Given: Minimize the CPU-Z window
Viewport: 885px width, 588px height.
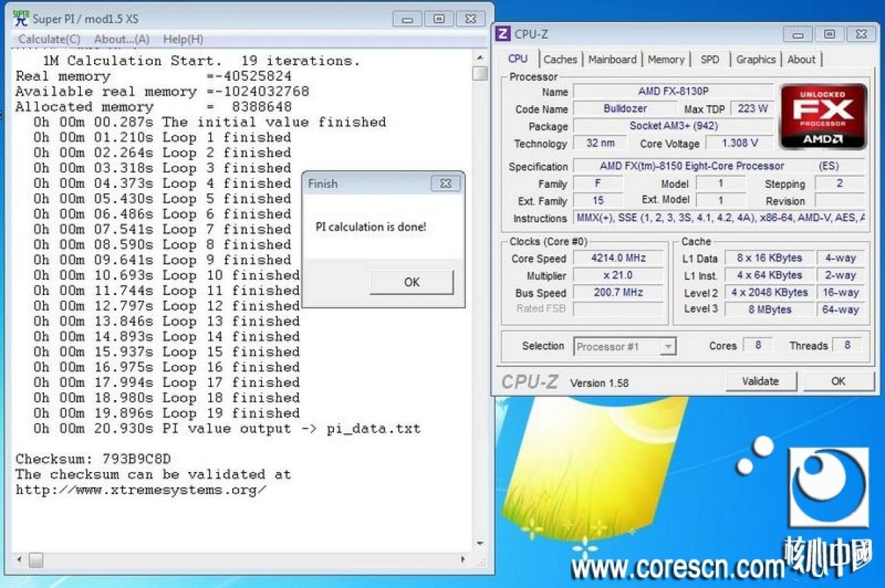Looking at the screenshot, I should (x=798, y=34).
